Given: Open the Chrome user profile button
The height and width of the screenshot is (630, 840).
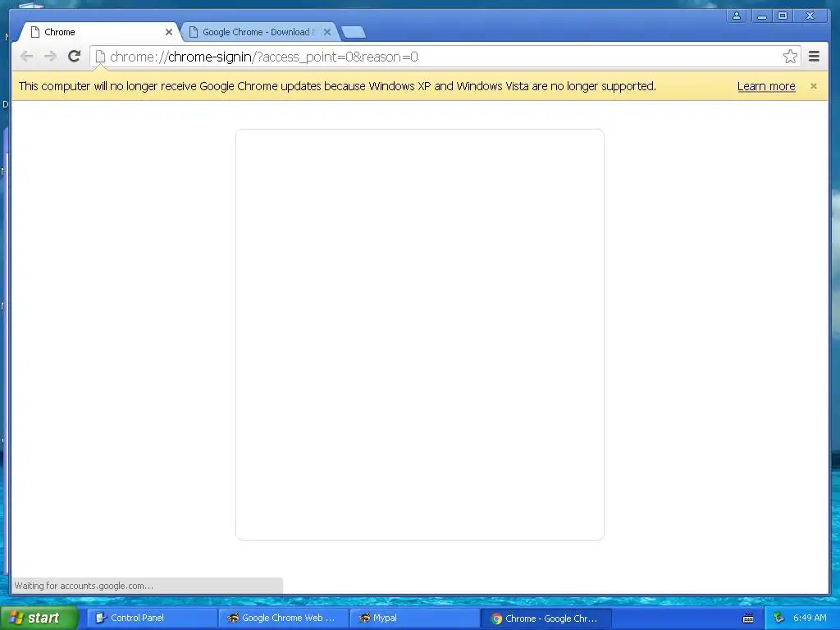Looking at the screenshot, I should point(737,16).
